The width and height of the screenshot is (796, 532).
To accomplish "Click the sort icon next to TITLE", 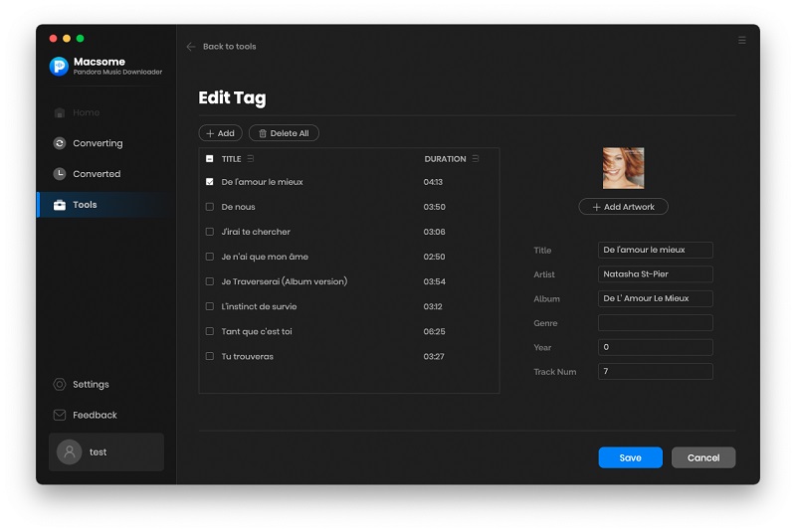I will [x=251, y=159].
